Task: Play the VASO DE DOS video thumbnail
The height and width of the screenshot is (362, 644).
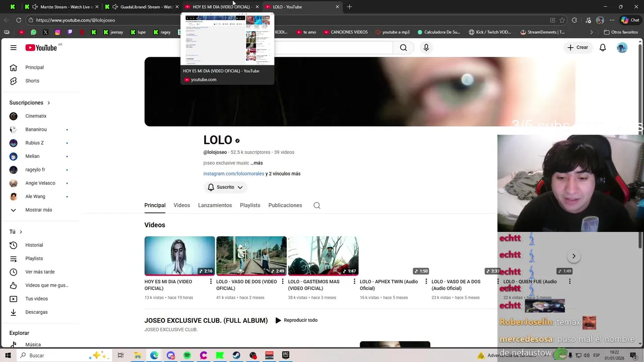Action: 252,256
